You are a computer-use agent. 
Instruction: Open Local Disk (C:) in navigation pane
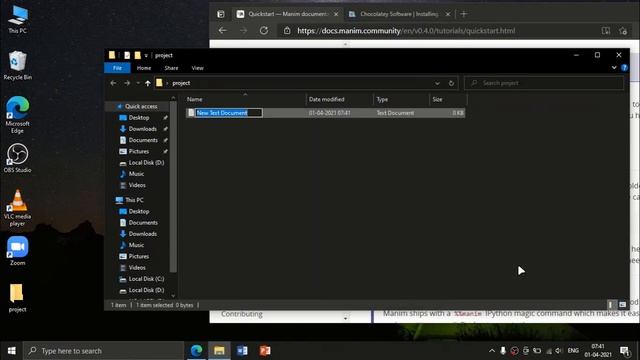[x=146, y=279]
